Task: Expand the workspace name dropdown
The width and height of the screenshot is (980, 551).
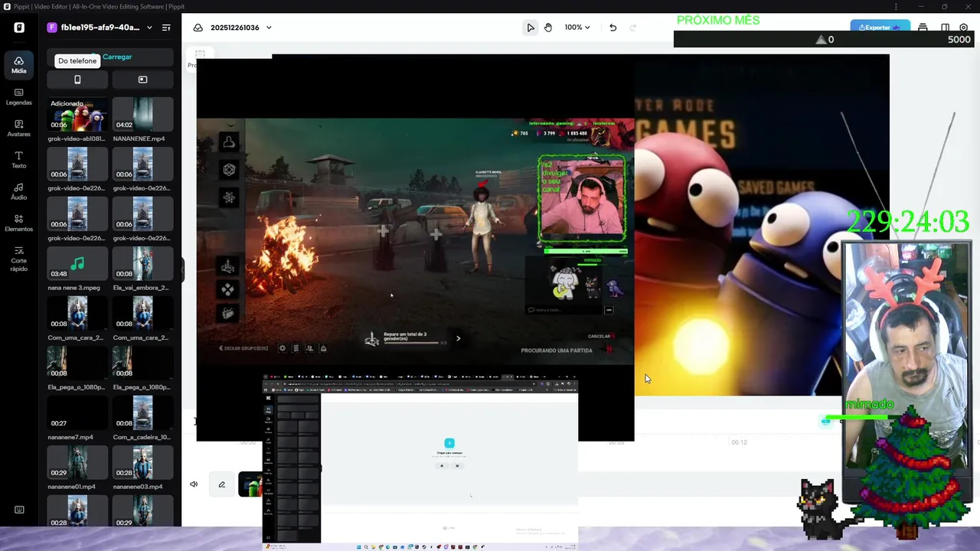Action: (149, 28)
